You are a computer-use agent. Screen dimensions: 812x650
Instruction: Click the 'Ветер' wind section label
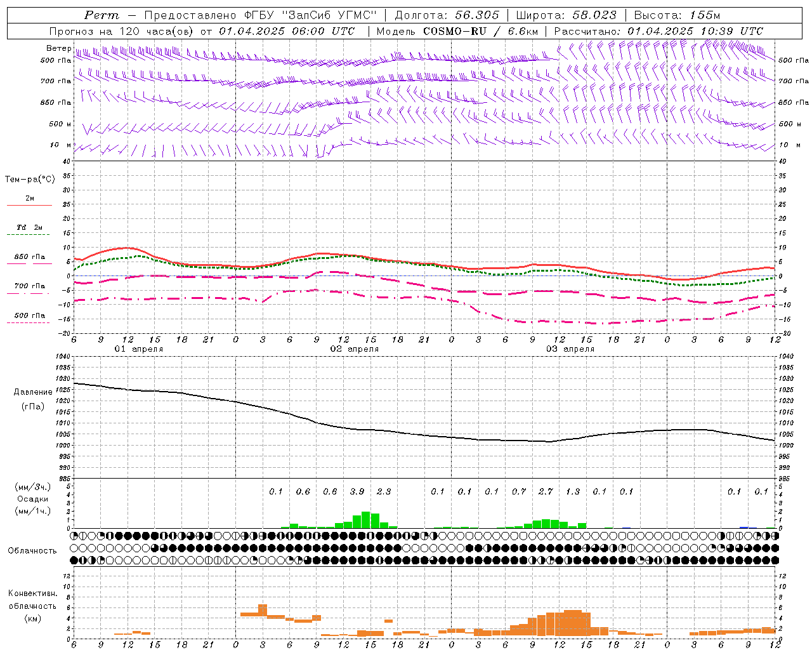click(58, 48)
